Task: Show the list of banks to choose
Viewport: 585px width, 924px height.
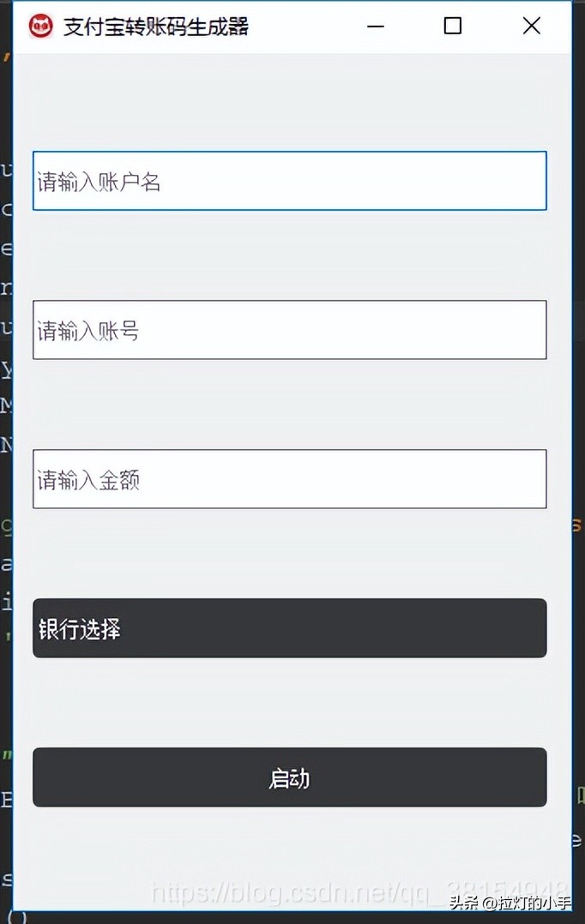Action: [290, 628]
